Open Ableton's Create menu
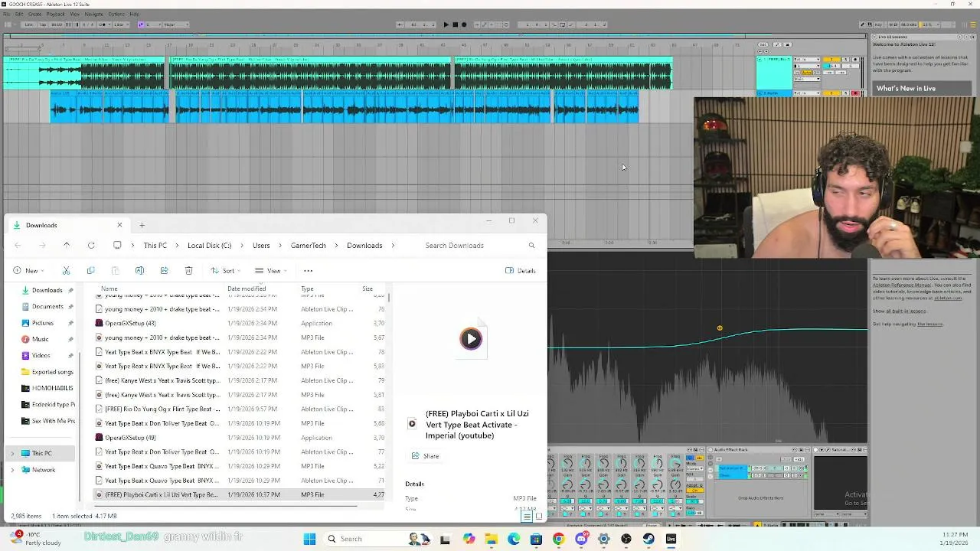Viewport: 980px width, 551px height. [34, 14]
